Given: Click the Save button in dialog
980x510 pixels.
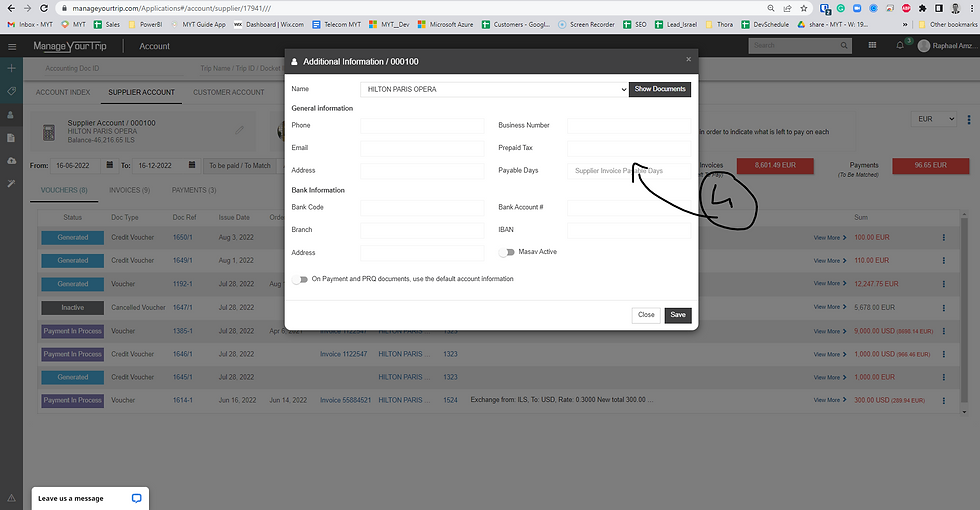Looking at the screenshot, I should (x=678, y=315).
